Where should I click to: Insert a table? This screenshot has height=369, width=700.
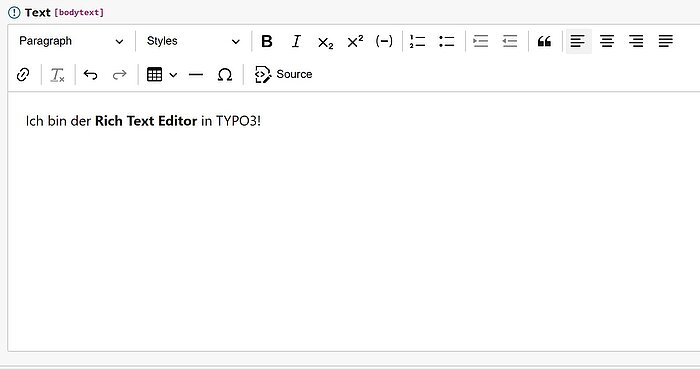click(x=154, y=74)
